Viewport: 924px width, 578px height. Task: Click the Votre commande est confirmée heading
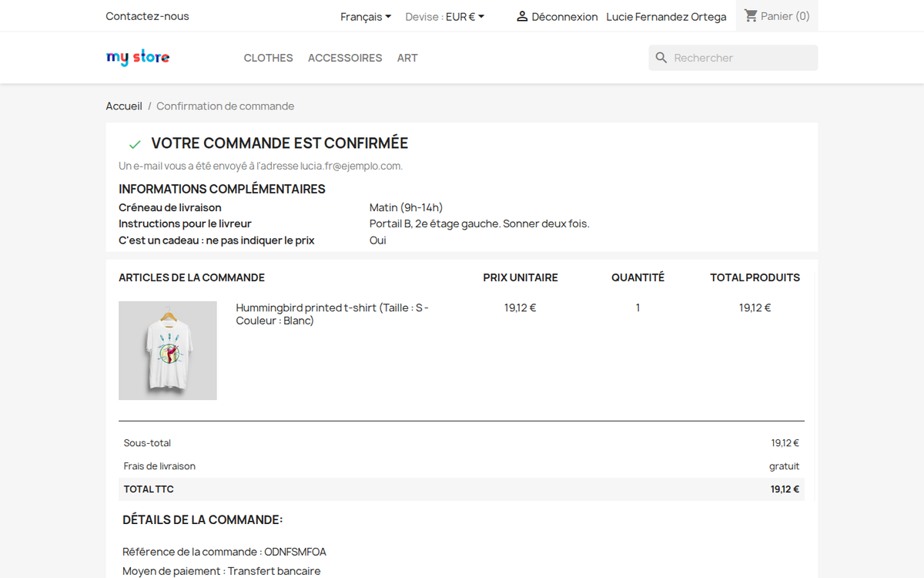(x=280, y=143)
